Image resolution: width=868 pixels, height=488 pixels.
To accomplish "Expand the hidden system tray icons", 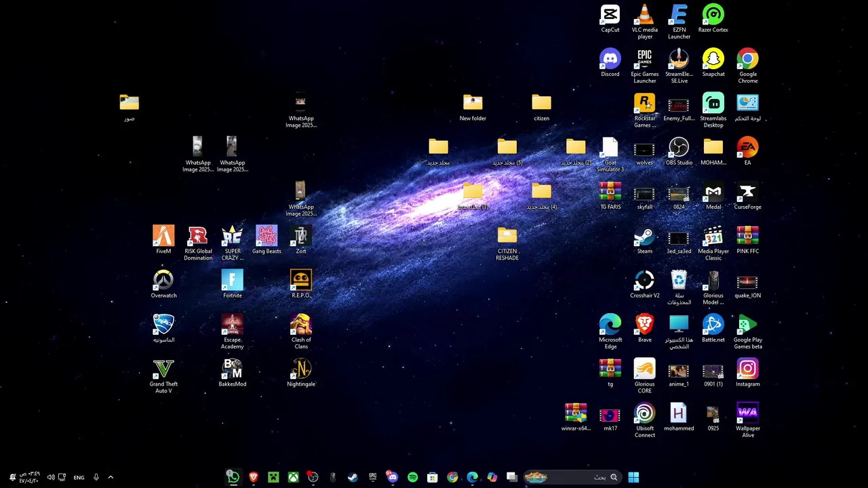I will pyautogui.click(x=111, y=477).
